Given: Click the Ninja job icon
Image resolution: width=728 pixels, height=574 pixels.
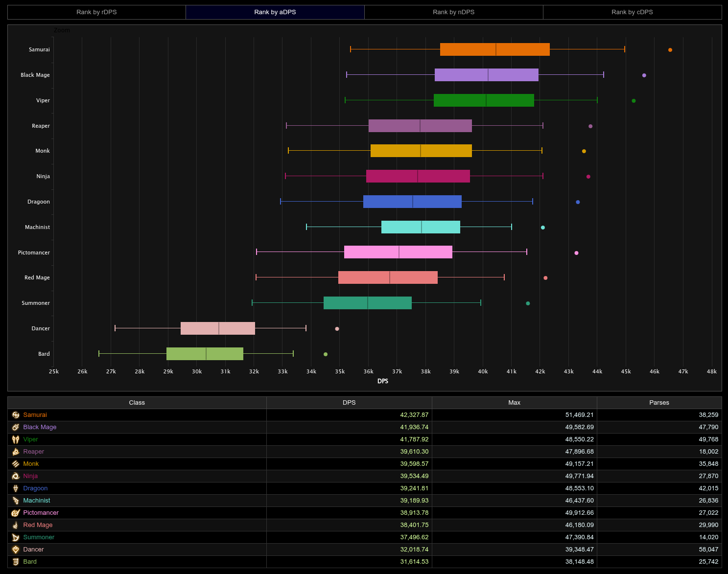Looking at the screenshot, I should click(x=16, y=476).
